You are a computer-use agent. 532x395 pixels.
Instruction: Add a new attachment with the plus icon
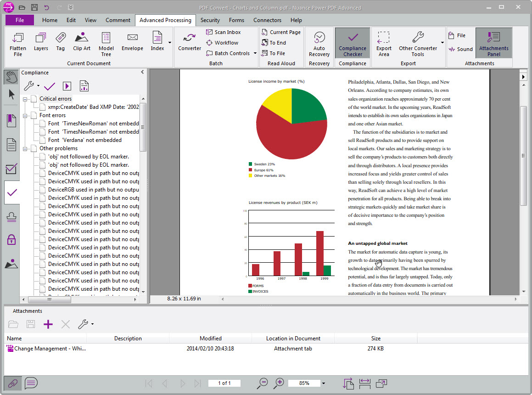[x=48, y=324]
